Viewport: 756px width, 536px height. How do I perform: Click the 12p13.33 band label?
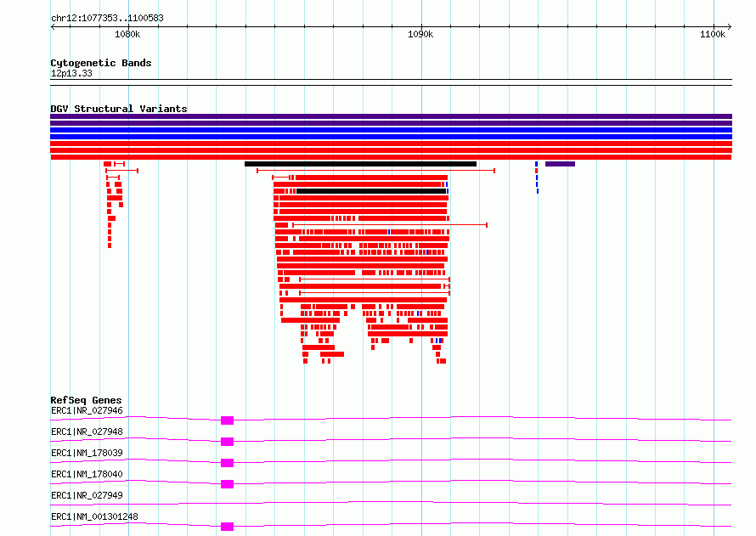(71, 73)
